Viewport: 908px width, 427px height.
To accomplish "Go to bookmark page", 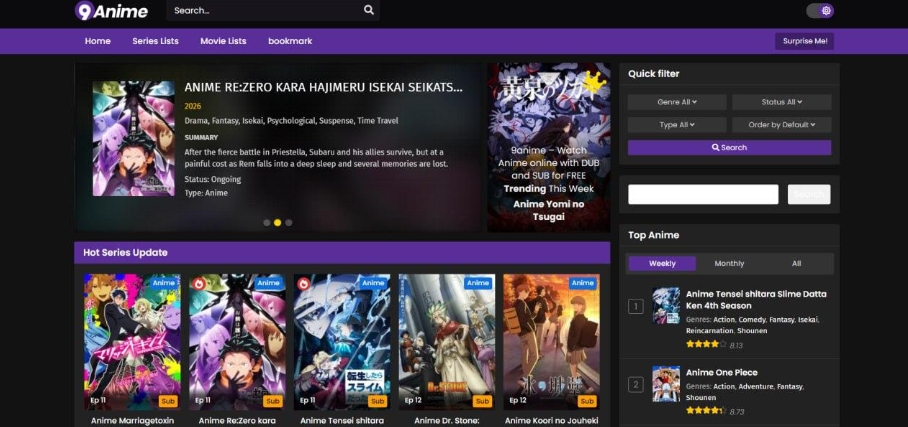I will click(290, 41).
